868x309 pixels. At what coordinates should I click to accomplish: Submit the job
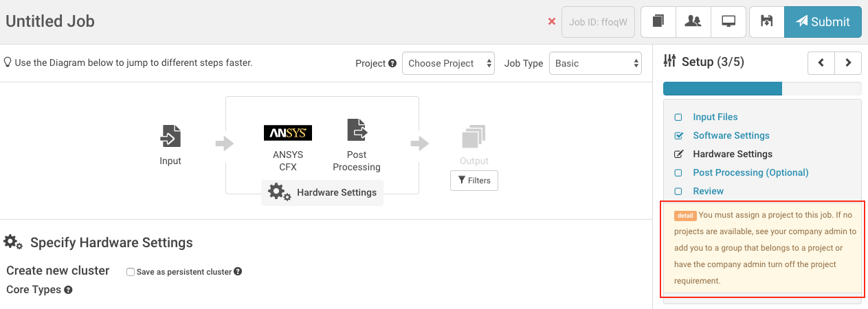click(823, 21)
